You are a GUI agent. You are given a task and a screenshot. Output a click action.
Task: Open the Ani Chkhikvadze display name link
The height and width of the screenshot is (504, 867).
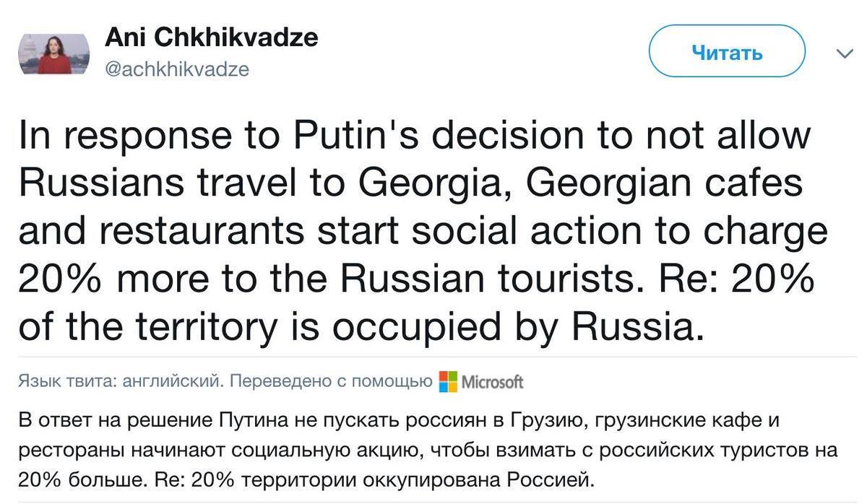211,38
